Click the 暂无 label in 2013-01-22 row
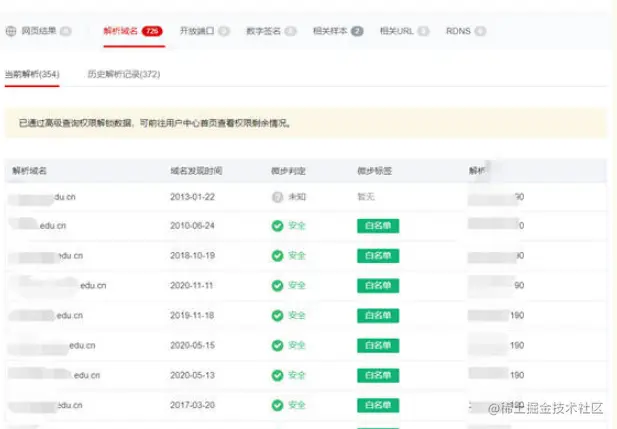 (x=366, y=197)
